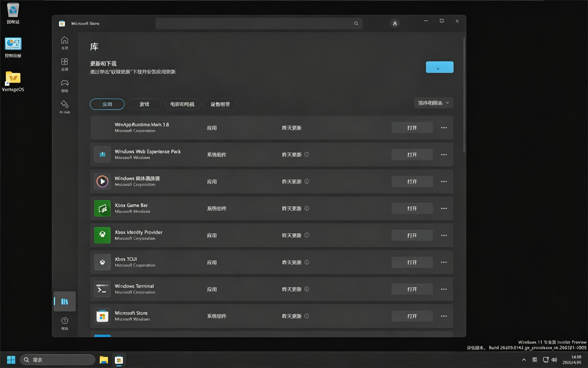Click the 英 input method indicator
The height and width of the screenshot is (368, 588).
click(x=535, y=360)
